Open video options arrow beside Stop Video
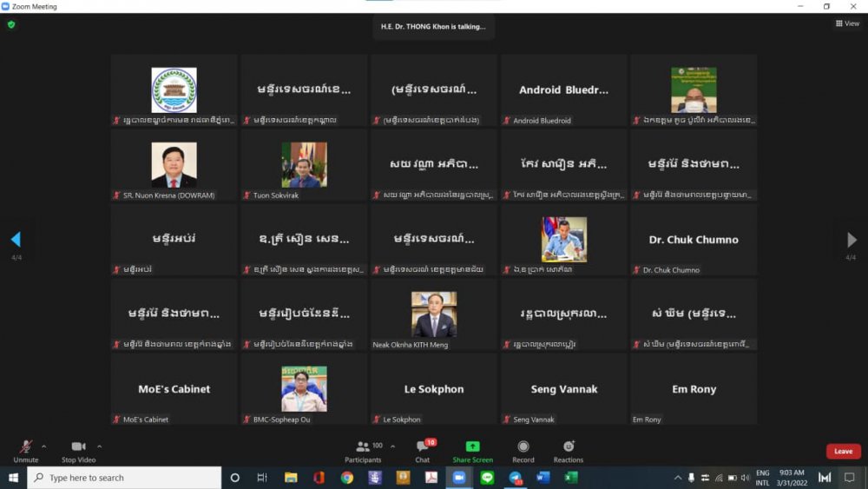Viewport: 868px width, 489px height. tap(99, 446)
